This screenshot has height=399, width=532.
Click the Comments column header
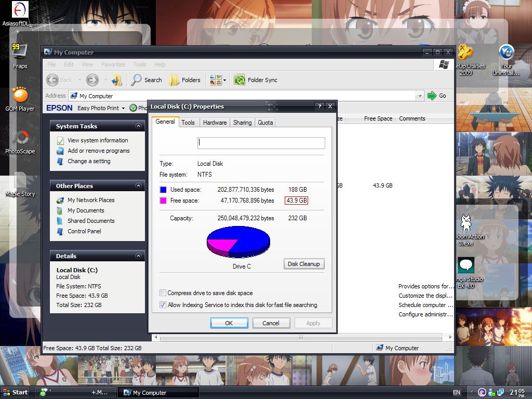[412, 118]
